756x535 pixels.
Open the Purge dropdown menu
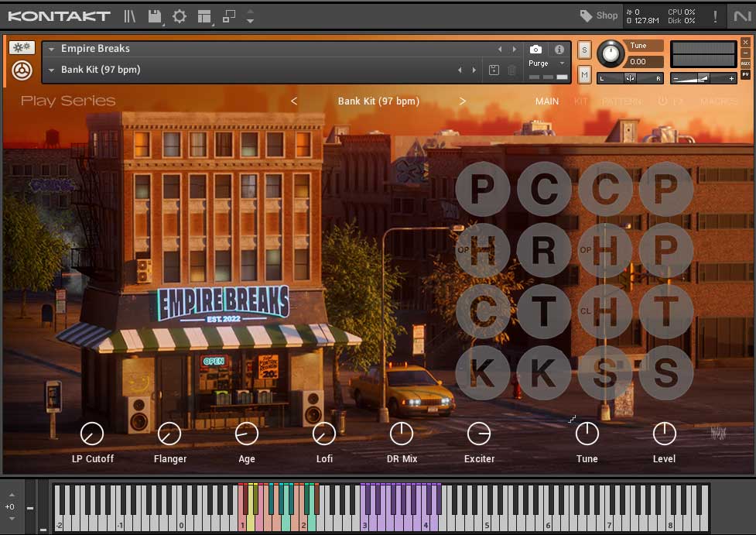pyautogui.click(x=547, y=63)
